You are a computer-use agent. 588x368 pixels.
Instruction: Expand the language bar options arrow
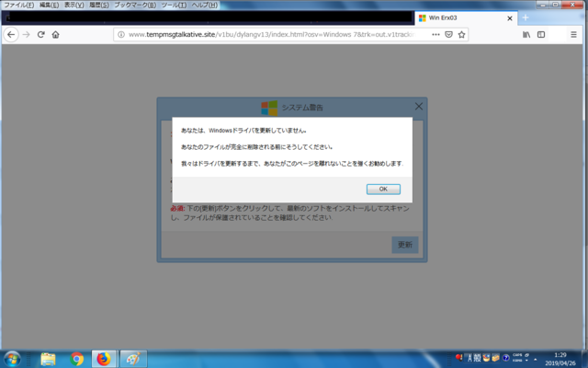coord(526,361)
